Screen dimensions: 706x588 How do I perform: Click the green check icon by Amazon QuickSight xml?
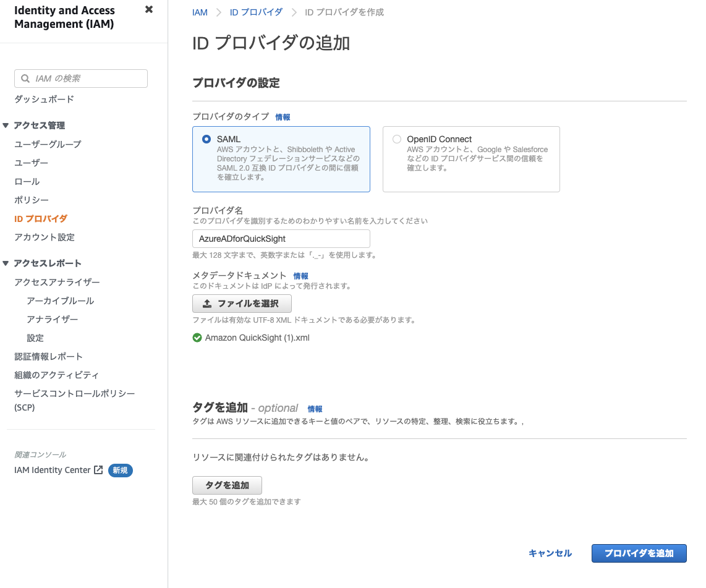tap(197, 338)
